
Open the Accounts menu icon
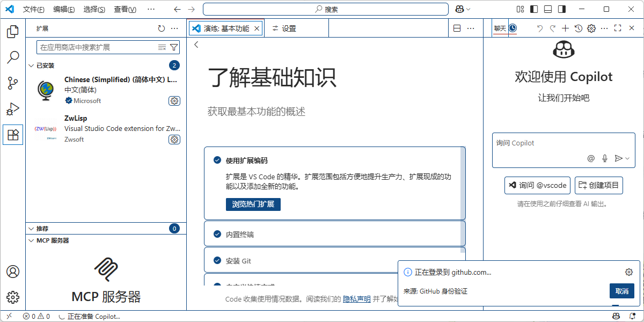click(x=13, y=272)
